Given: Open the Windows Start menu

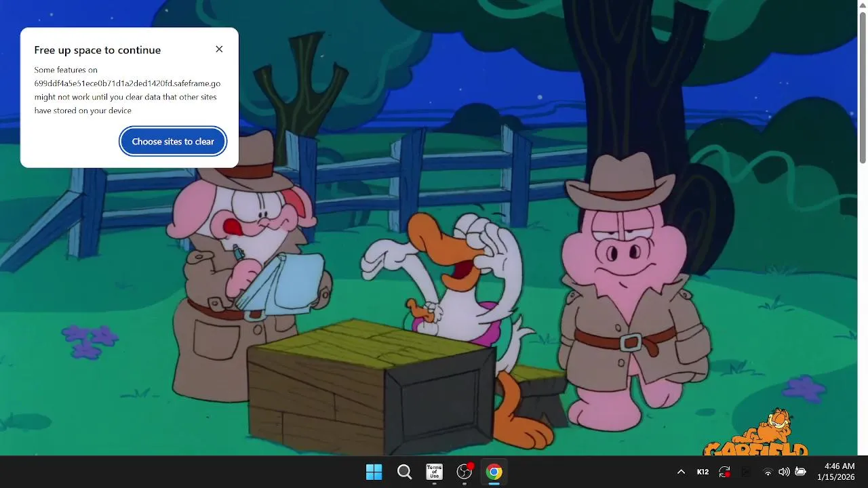Looking at the screenshot, I should pos(374,472).
